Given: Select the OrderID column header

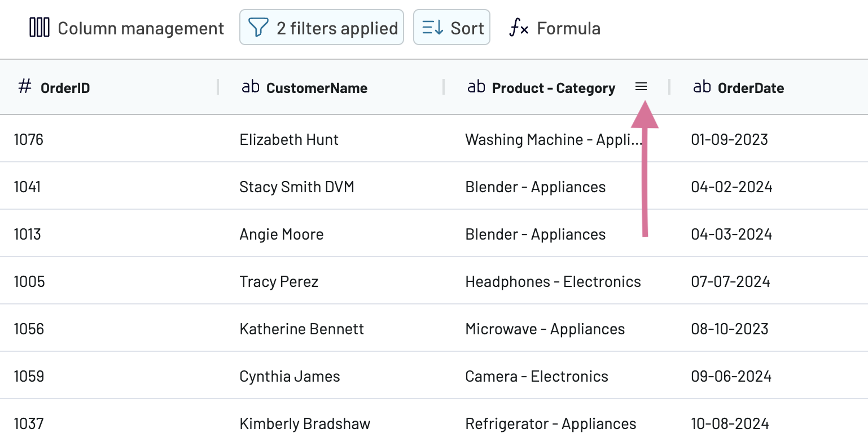Looking at the screenshot, I should click(x=65, y=88).
